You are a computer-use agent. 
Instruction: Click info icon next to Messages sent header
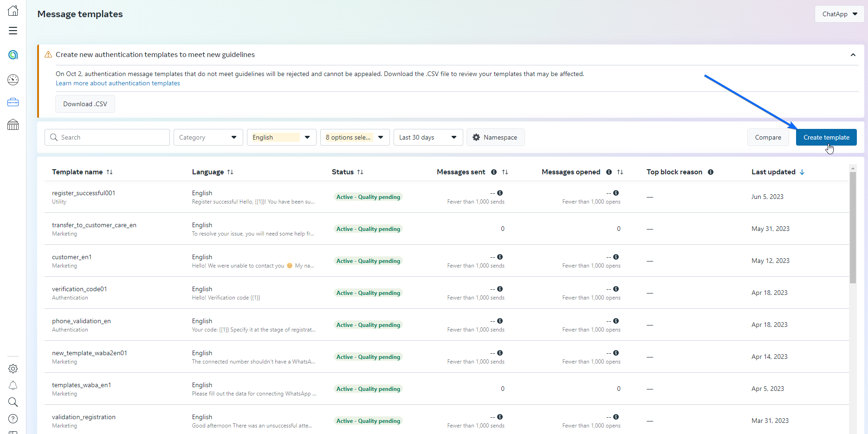pos(494,172)
